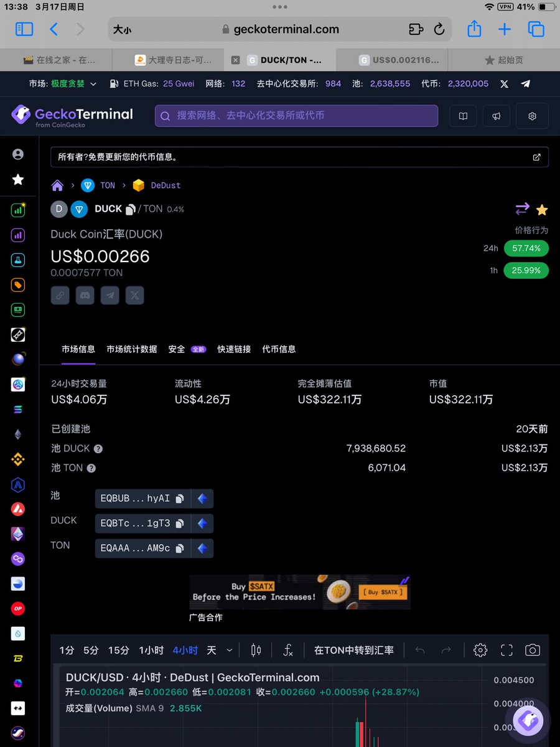Image resolution: width=560 pixels, height=747 pixels.
Task: Open a new Safari tab
Action: (505, 29)
